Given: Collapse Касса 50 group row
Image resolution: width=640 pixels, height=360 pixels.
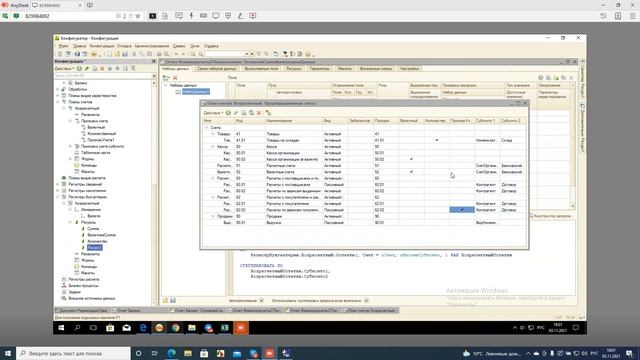Looking at the screenshot, I should click(213, 147).
